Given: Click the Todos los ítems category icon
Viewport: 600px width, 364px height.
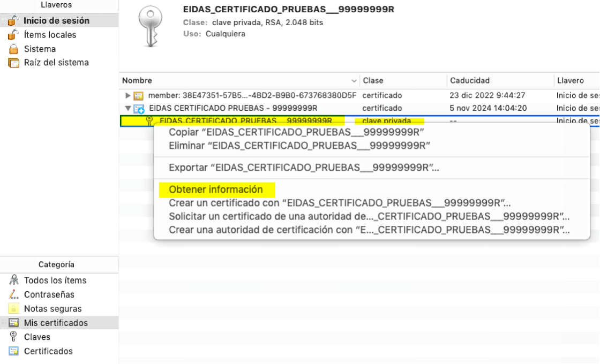Looking at the screenshot, I should [x=14, y=280].
